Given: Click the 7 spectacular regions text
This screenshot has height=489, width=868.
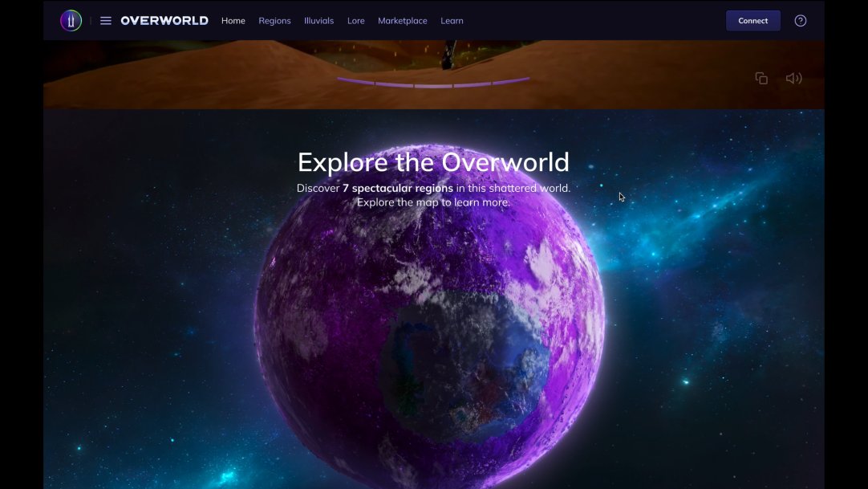Looking at the screenshot, I should click(x=397, y=188).
